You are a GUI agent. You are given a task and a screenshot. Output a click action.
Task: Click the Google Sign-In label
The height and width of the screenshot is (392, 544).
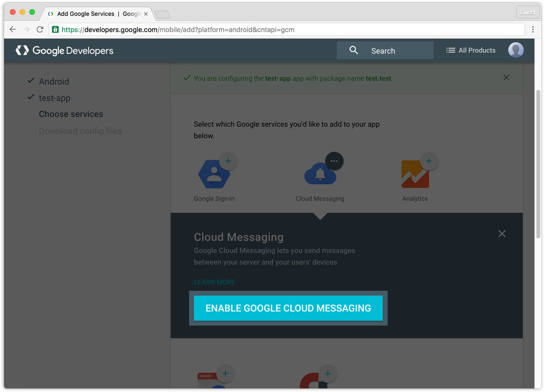click(214, 198)
